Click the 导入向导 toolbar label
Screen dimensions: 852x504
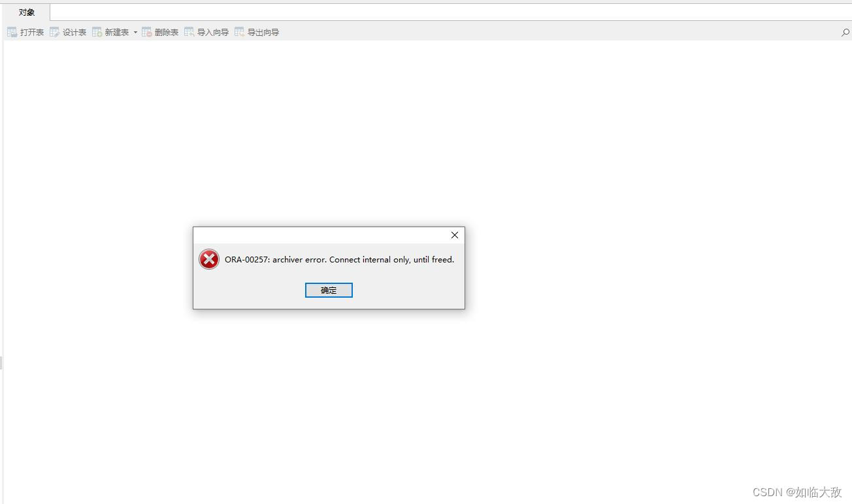point(213,32)
